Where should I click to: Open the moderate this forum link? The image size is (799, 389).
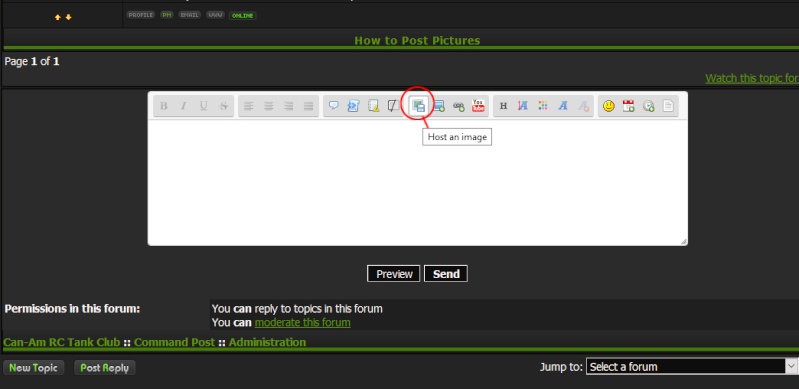(x=303, y=323)
